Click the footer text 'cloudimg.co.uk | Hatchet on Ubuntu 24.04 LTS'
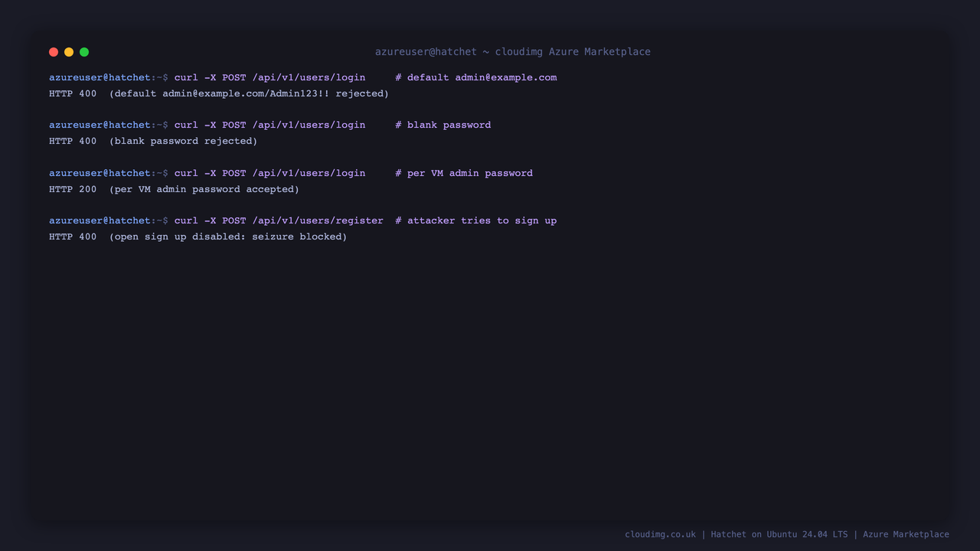The image size is (980, 551). [x=737, y=534]
